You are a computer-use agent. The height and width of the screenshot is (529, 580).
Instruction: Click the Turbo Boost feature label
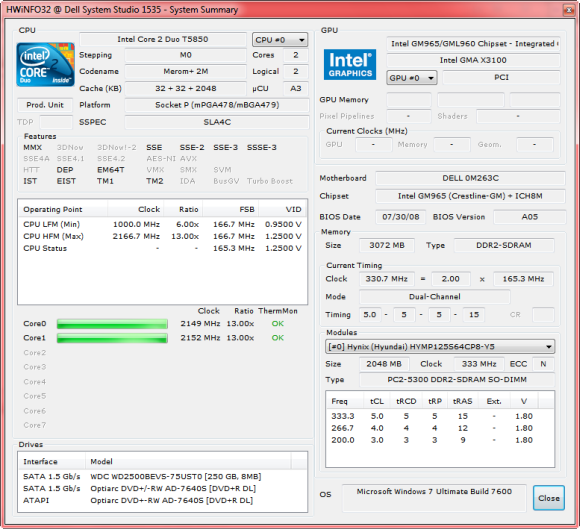click(270, 181)
